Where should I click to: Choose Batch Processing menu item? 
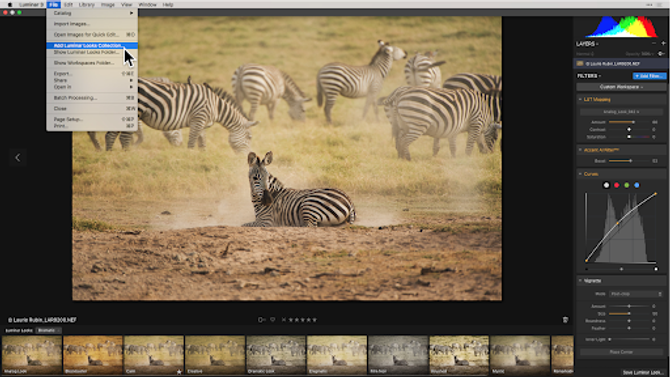coord(92,98)
